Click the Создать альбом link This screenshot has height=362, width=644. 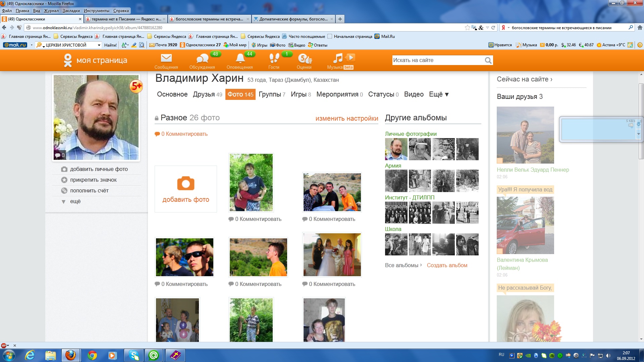point(447,265)
